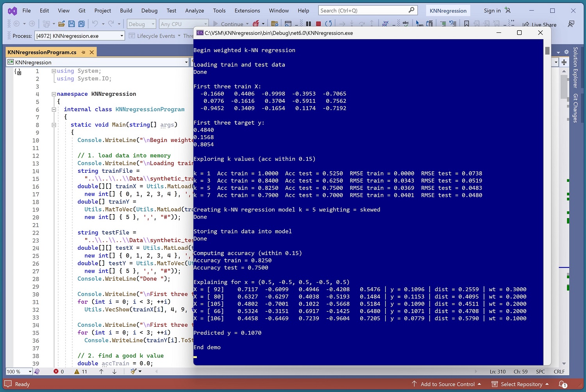The height and width of the screenshot is (392, 586).
Task: Open the Process dropdown list
Action: pos(121,36)
